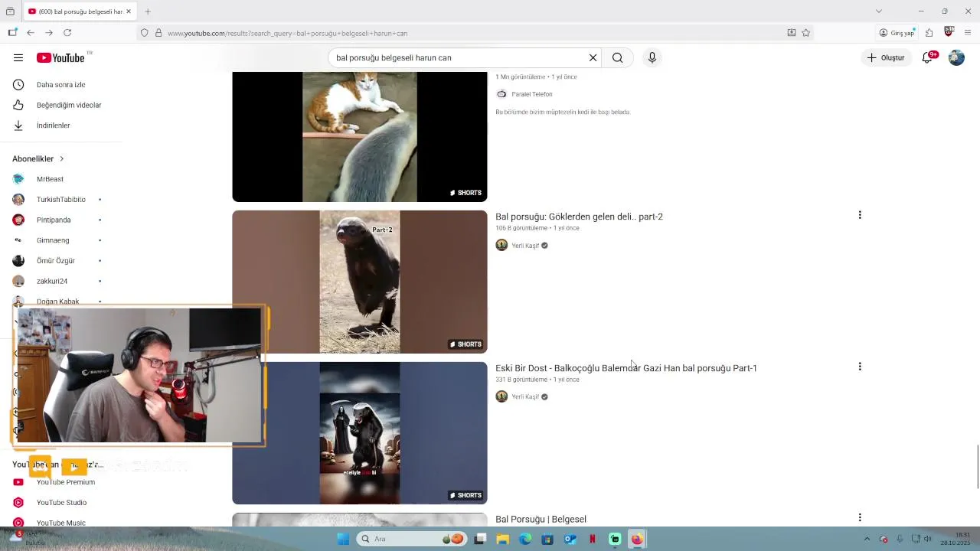Play the Part-2 honey badger Shorts thumbnail
The height and width of the screenshot is (551, 980).
click(x=360, y=282)
